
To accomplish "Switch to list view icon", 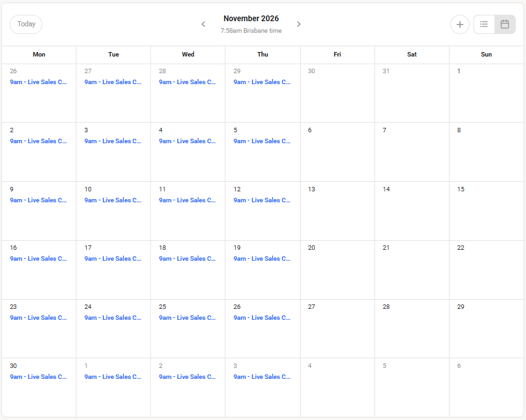I will coord(484,24).
